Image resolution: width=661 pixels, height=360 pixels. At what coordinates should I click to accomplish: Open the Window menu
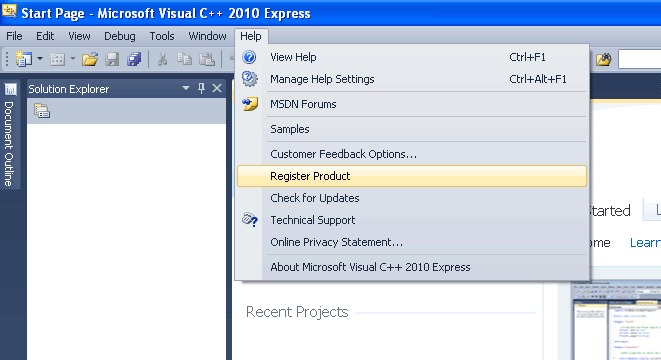click(207, 36)
